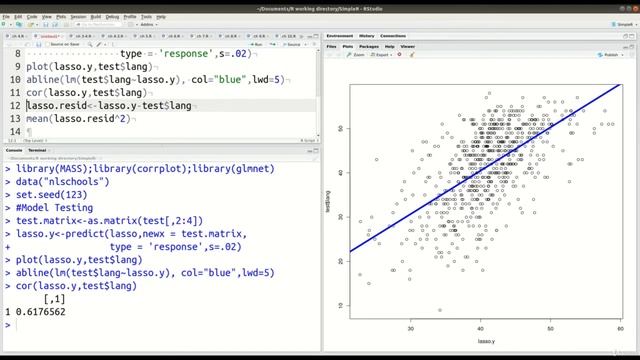Click the New Project icon in main toolbar
This screenshot has width=640, height=360.
pos(19,24)
